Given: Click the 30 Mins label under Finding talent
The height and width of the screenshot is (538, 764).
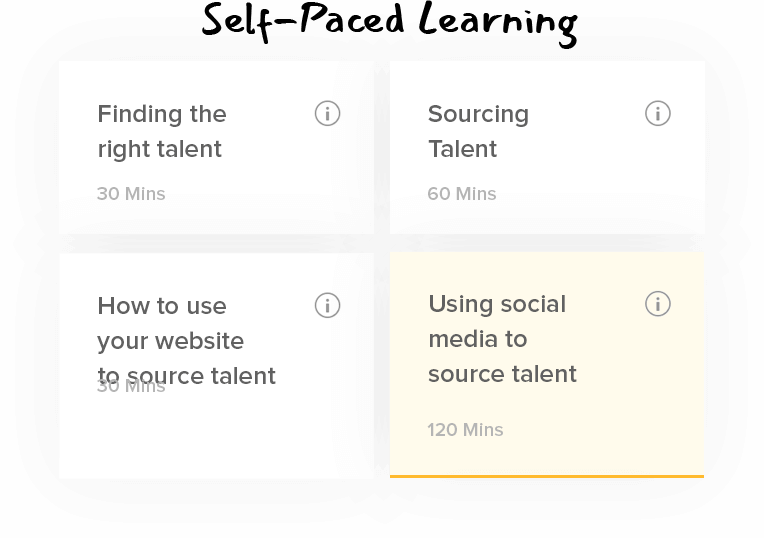Looking at the screenshot, I should click(x=131, y=194).
